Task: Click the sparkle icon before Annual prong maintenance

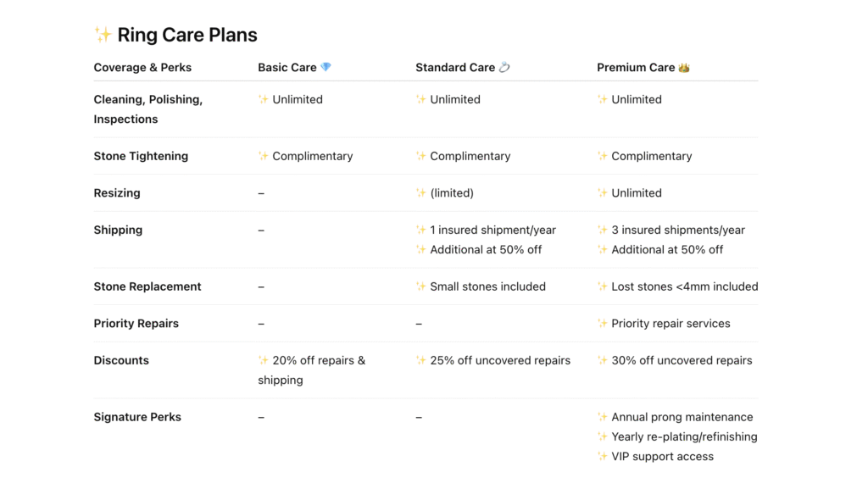Action: (603, 417)
